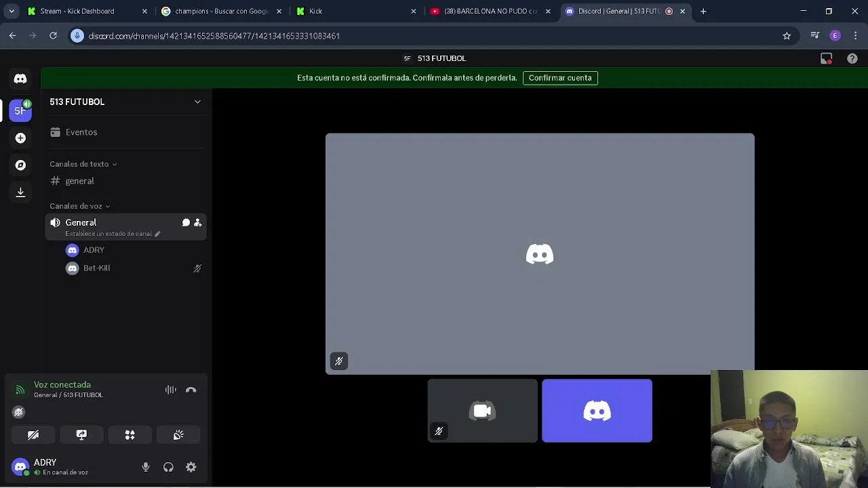Turn on camera in voice panel
Image resolution: width=868 pixels, height=488 pixels.
coord(33,435)
